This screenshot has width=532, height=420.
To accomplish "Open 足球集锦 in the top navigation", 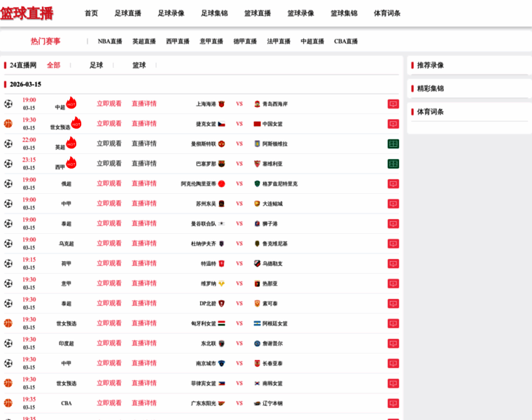I will [214, 13].
